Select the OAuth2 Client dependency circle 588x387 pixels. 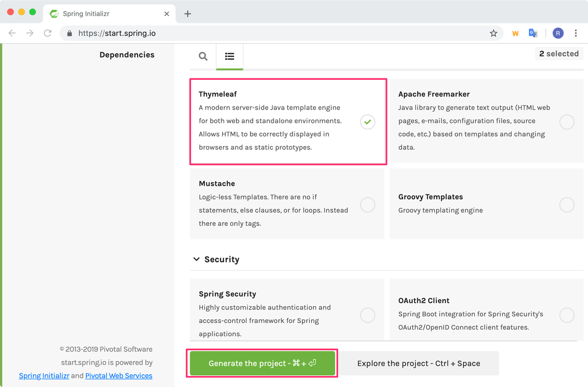click(567, 314)
